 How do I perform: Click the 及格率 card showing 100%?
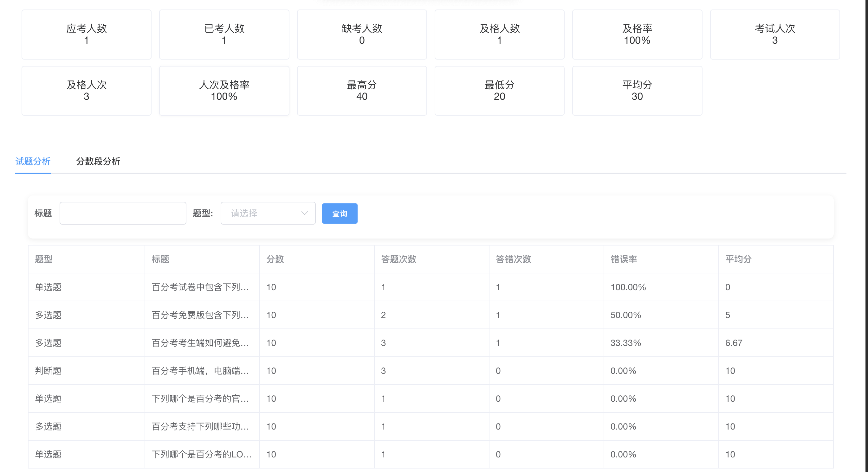637,34
